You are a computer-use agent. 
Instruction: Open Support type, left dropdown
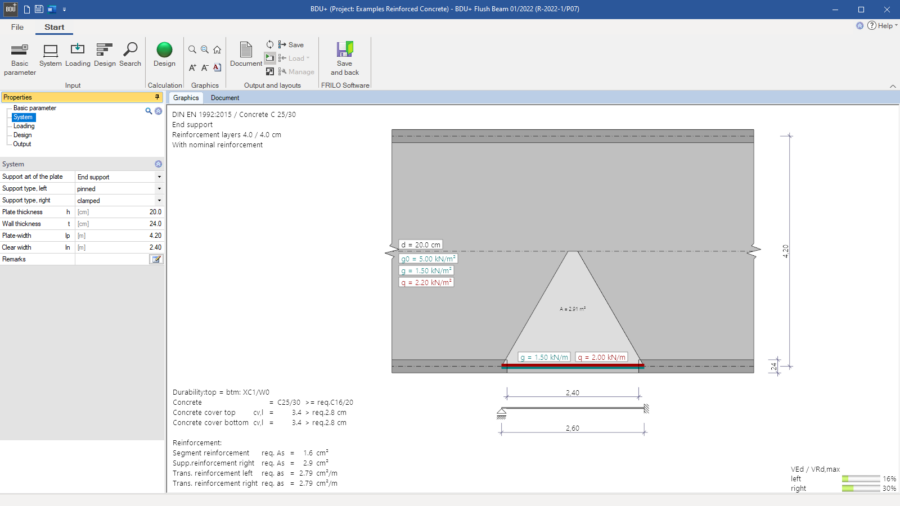pos(159,188)
